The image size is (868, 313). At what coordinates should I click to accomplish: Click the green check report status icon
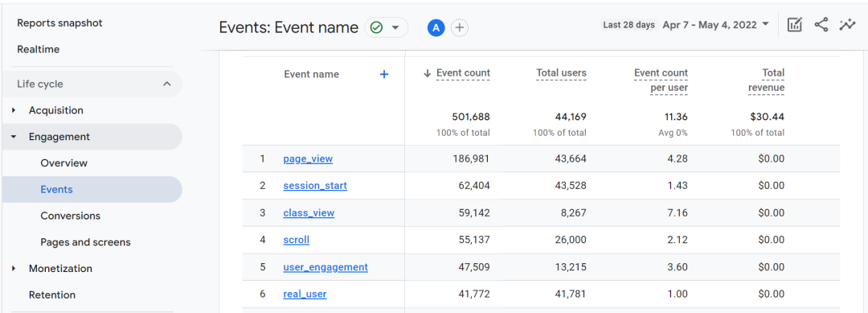376,27
